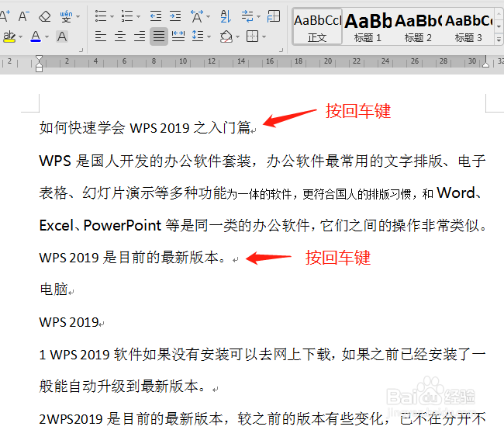Center align the paragraph

tap(120, 36)
